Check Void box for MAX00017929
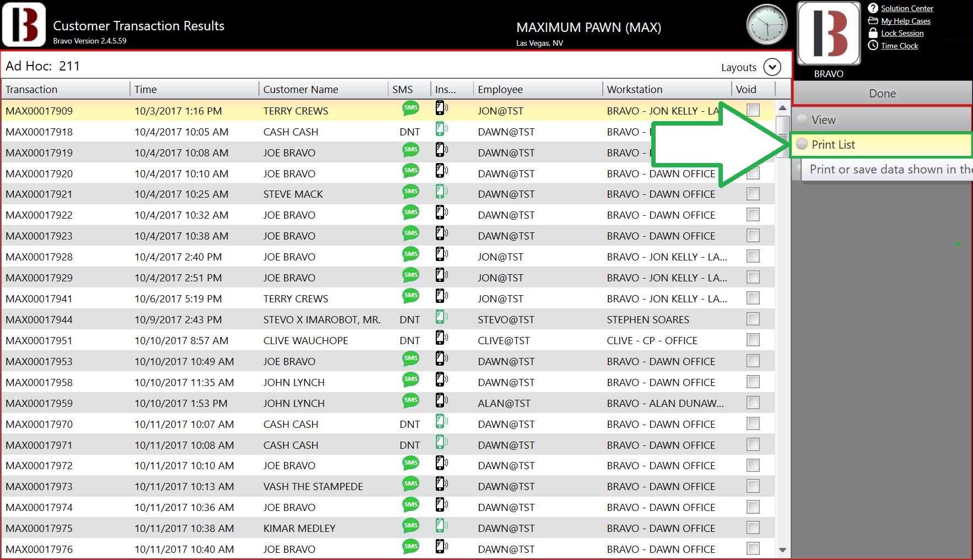Screen dimensions: 973x560 pos(753,277)
